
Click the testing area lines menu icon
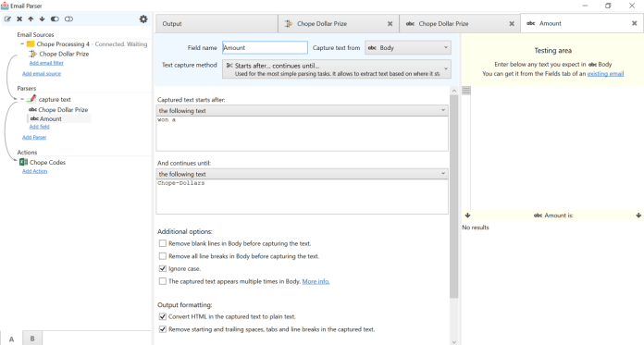coord(466,91)
